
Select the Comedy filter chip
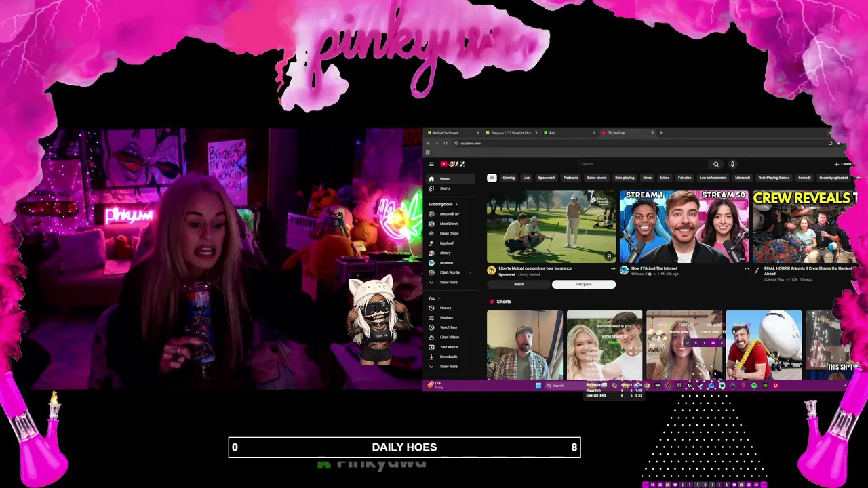coord(804,178)
